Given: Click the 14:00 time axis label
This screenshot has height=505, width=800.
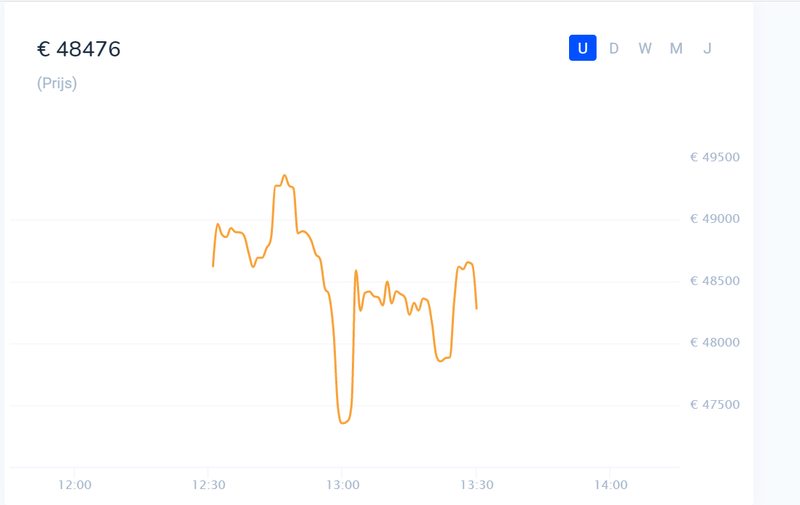Looking at the screenshot, I should [611, 485].
